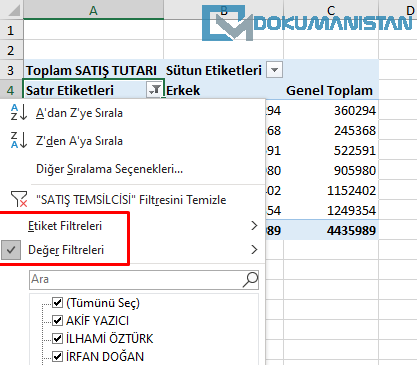Screen dimensions: 417x365
Task: Open the Sütun Etiketleri dropdown arrow
Action: (274, 70)
